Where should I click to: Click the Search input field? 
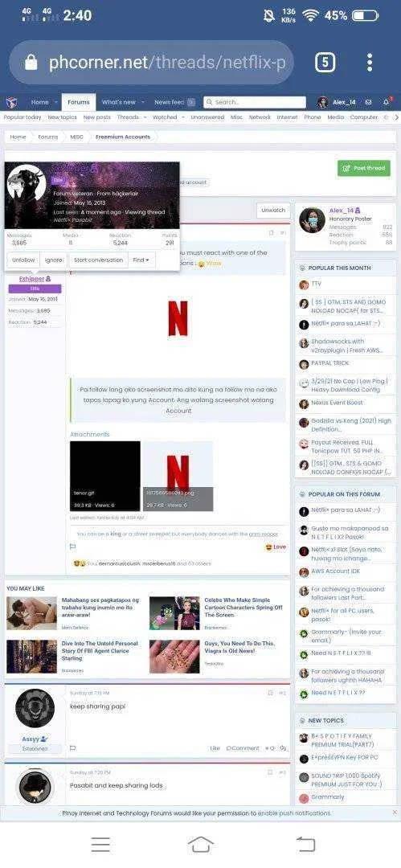coord(255,102)
